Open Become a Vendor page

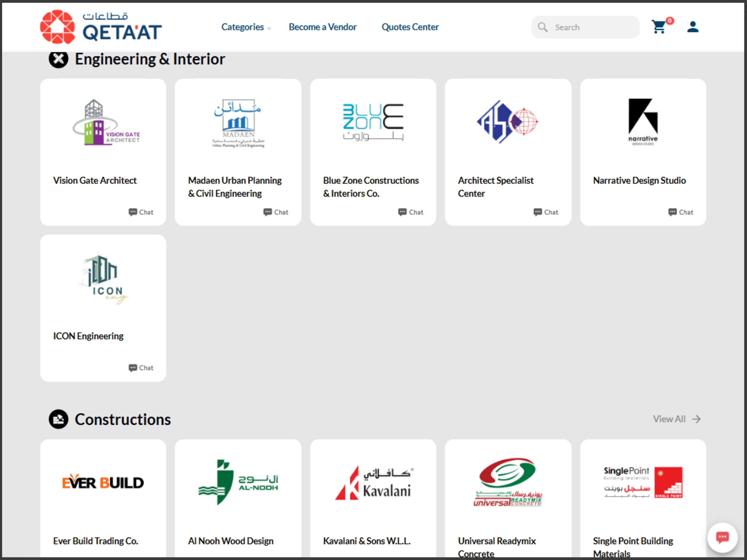pos(322,27)
